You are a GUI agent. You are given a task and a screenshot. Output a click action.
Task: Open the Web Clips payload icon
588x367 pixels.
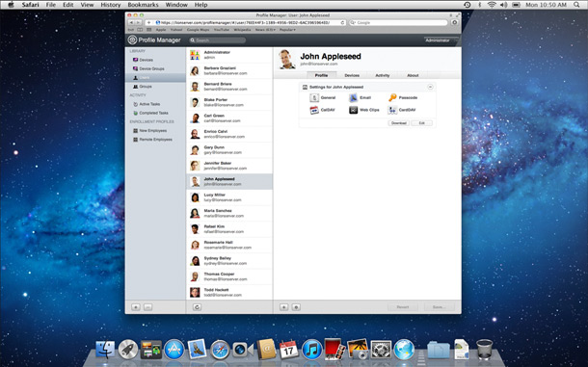click(x=353, y=110)
